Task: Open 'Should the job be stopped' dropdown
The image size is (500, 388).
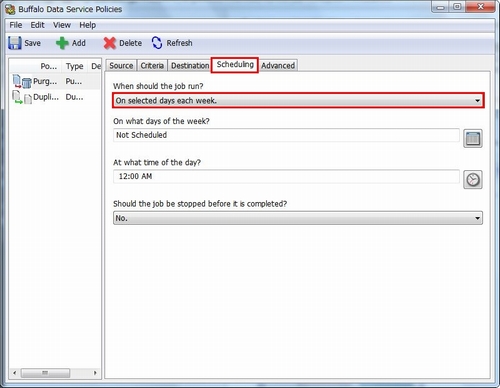Action: click(x=298, y=218)
